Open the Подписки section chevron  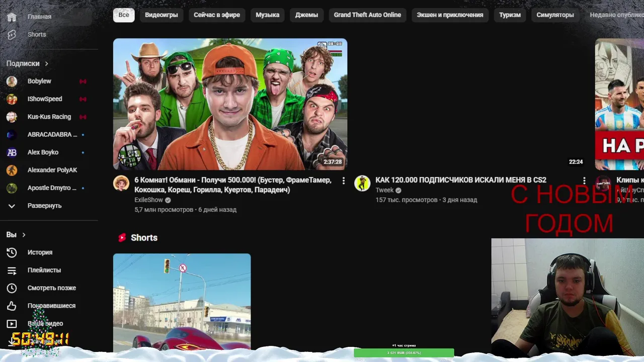tap(46, 64)
